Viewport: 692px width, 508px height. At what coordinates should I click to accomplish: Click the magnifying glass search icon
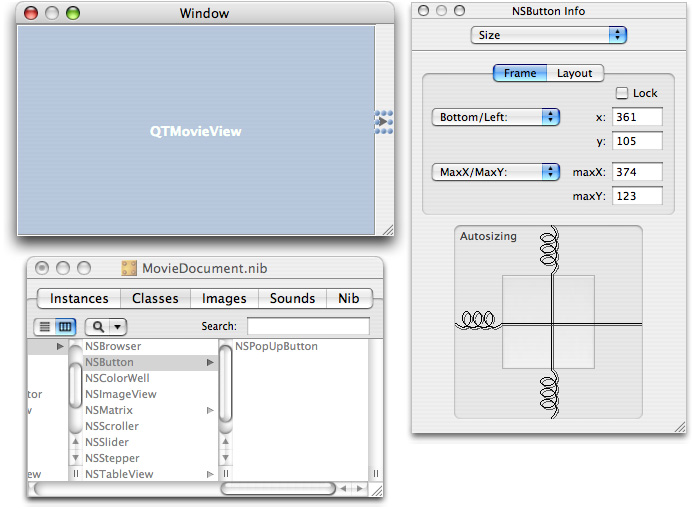pos(98,327)
